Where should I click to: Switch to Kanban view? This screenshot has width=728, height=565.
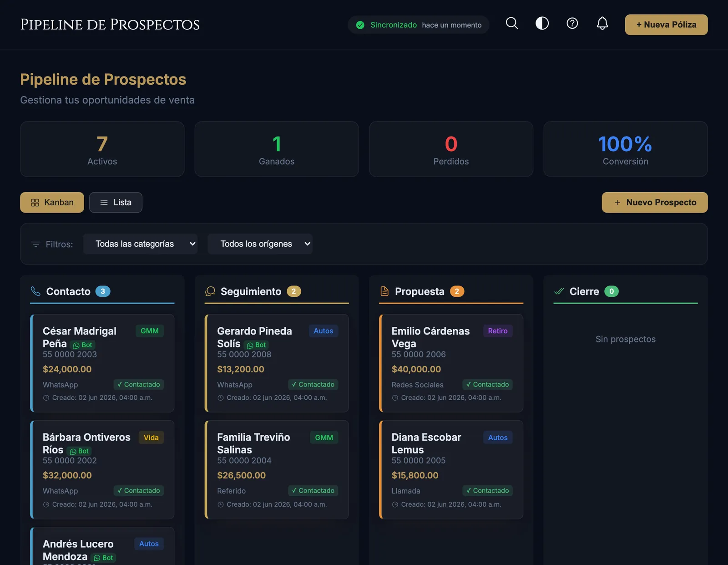coord(52,203)
